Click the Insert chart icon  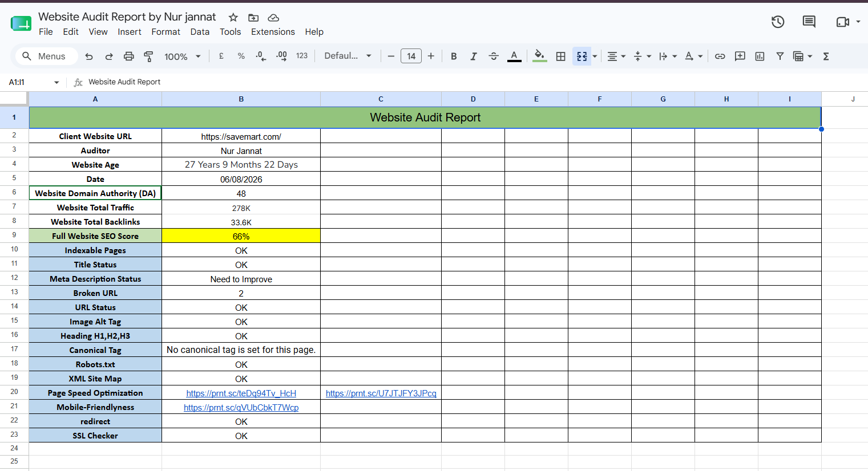coord(760,56)
